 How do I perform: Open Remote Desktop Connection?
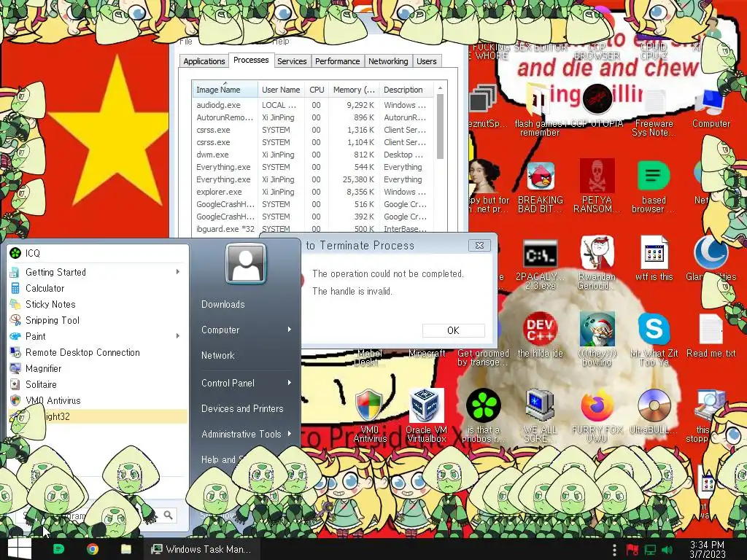point(98,352)
